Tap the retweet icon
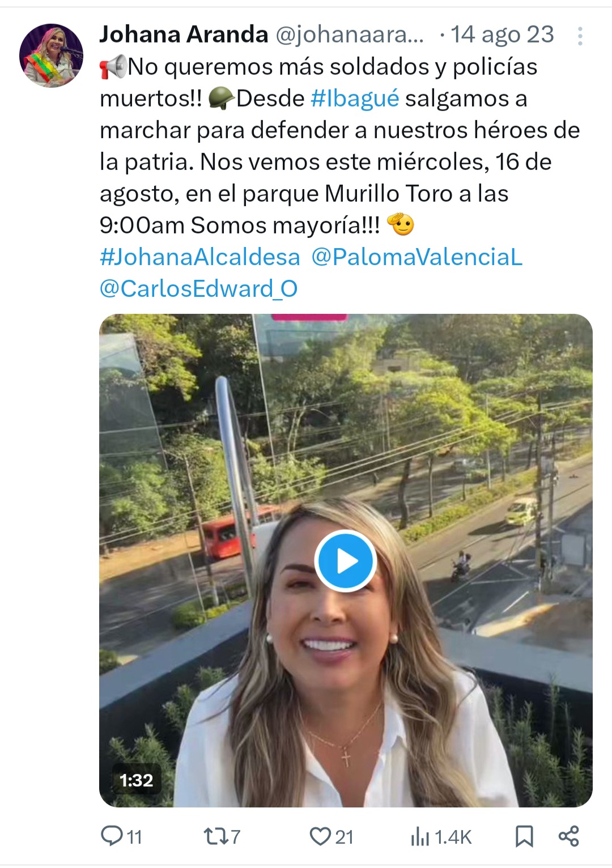The height and width of the screenshot is (868, 612). 215,836
